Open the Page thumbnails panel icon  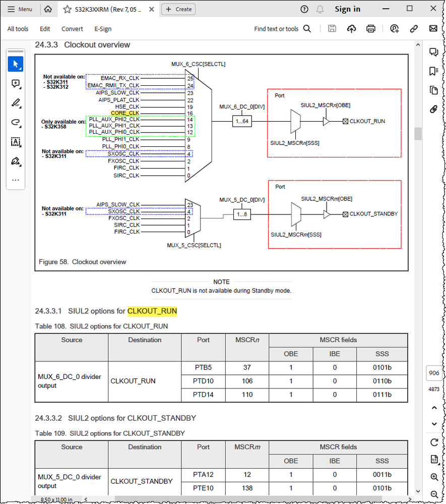pyautogui.click(x=434, y=90)
